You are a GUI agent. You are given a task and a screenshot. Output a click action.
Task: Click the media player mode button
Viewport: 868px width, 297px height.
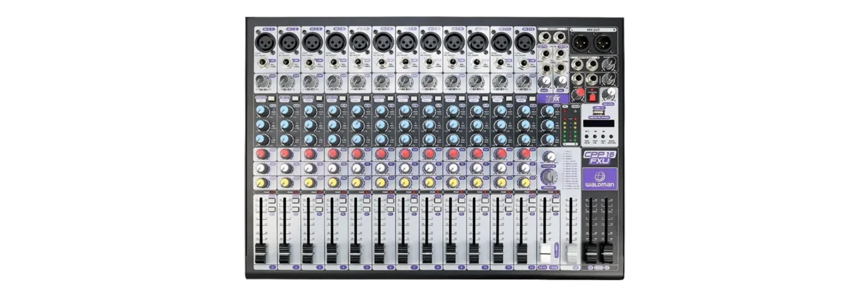611,136
